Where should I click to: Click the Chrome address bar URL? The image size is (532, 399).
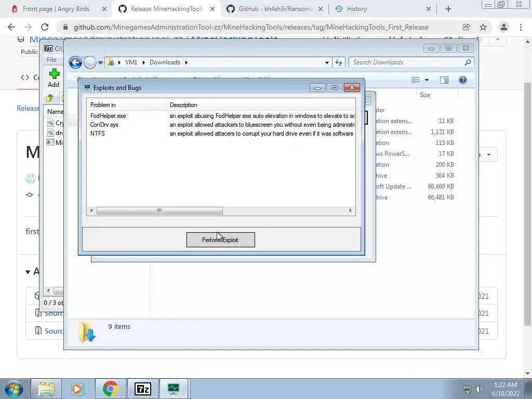point(251,27)
